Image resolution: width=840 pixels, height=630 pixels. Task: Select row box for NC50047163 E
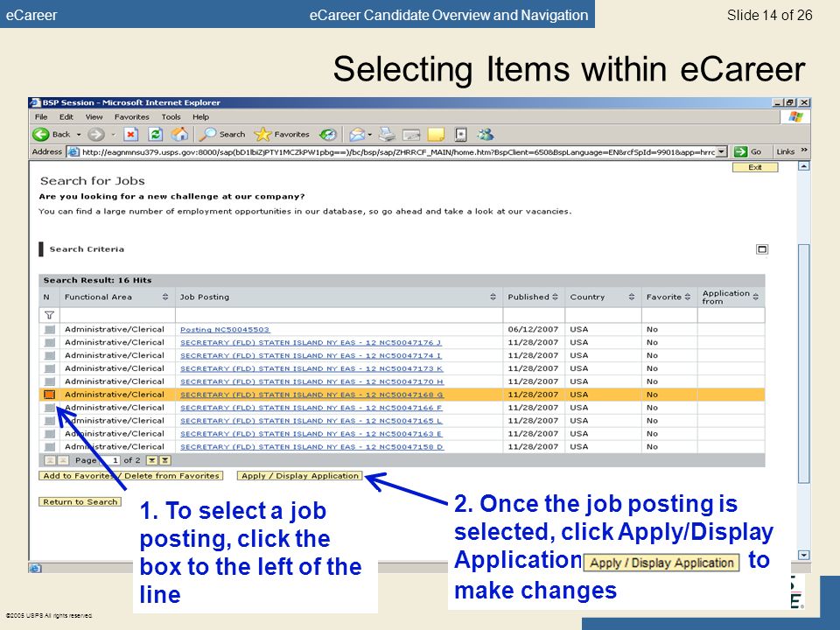click(x=50, y=434)
